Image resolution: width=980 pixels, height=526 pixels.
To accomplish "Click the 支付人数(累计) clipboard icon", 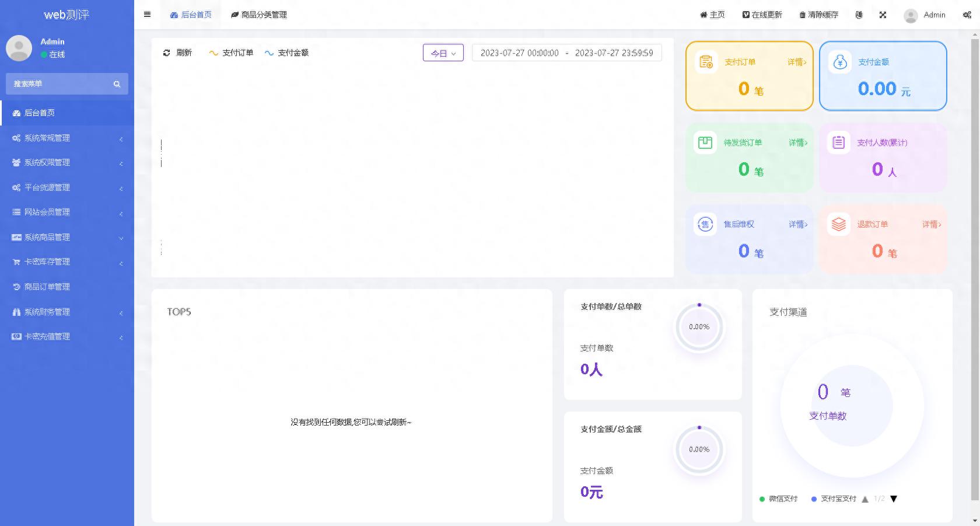I will [x=838, y=142].
